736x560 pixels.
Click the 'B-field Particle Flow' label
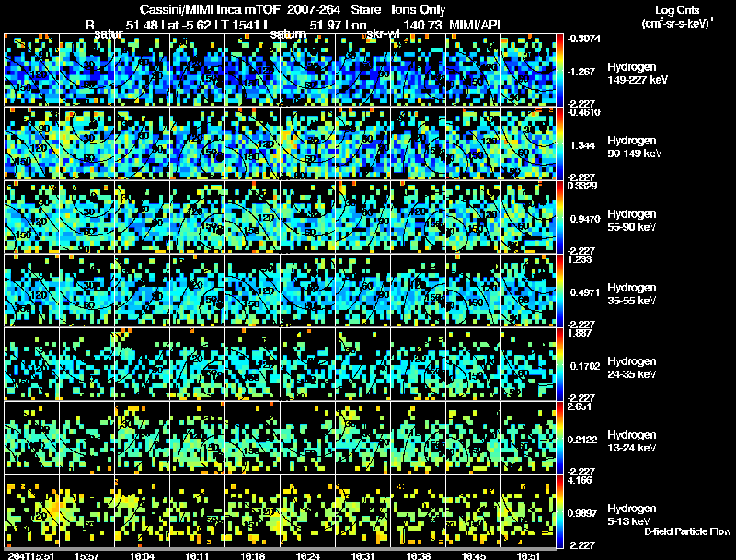click(687, 531)
